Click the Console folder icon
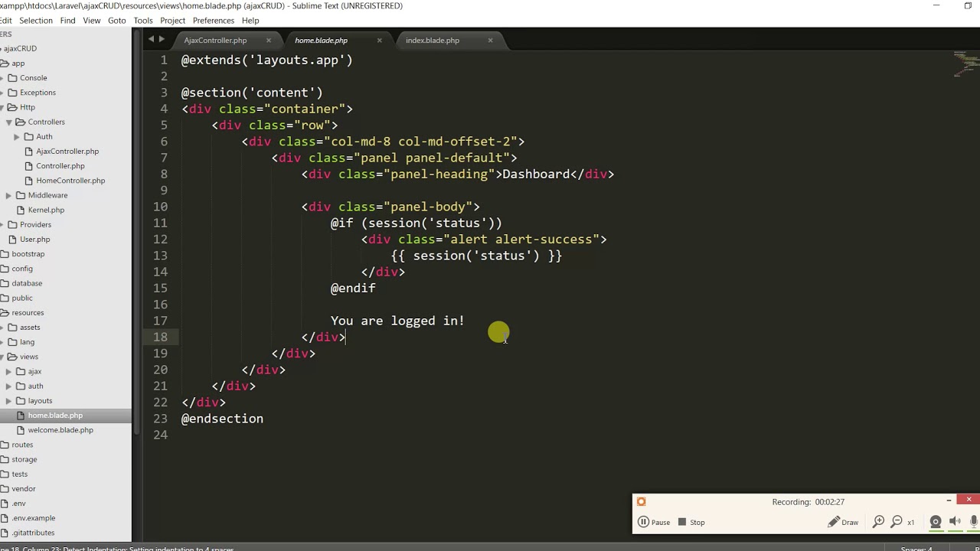Viewport: 980px width, 551px height. click(x=12, y=78)
